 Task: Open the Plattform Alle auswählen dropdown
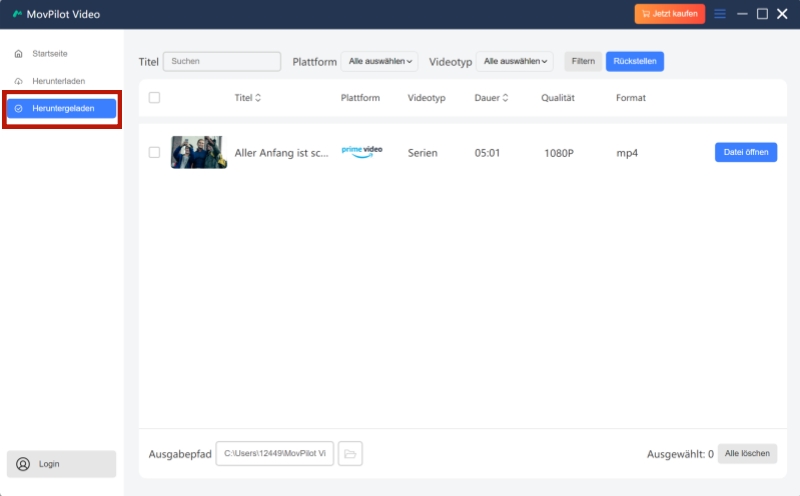point(380,61)
